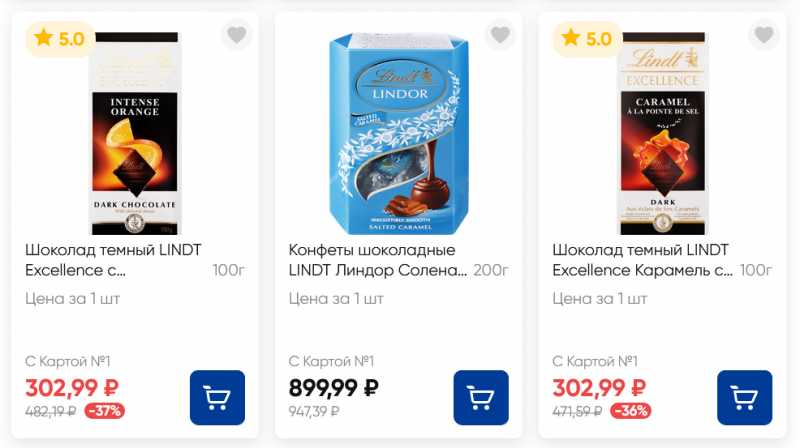Open the Excellence Caramel bar product image
The height and width of the screenshot is (448, 800).
(663, 130)
